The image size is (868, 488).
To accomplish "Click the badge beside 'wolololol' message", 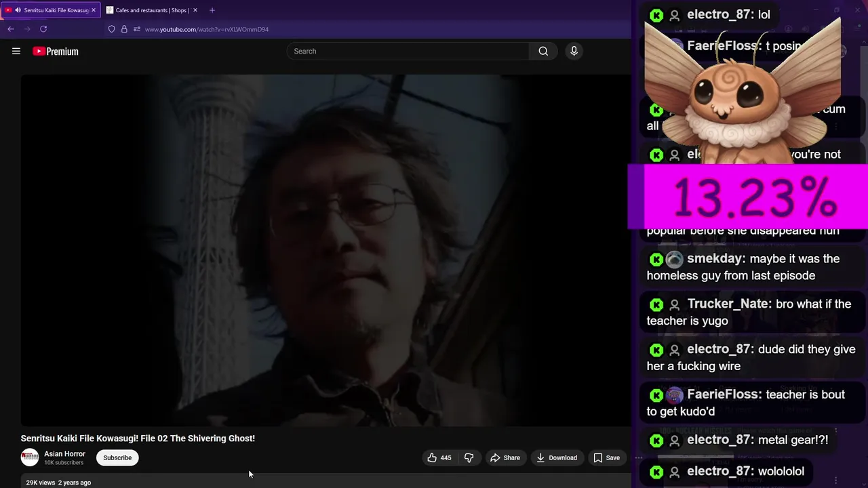I will click(x=656, y=472).
